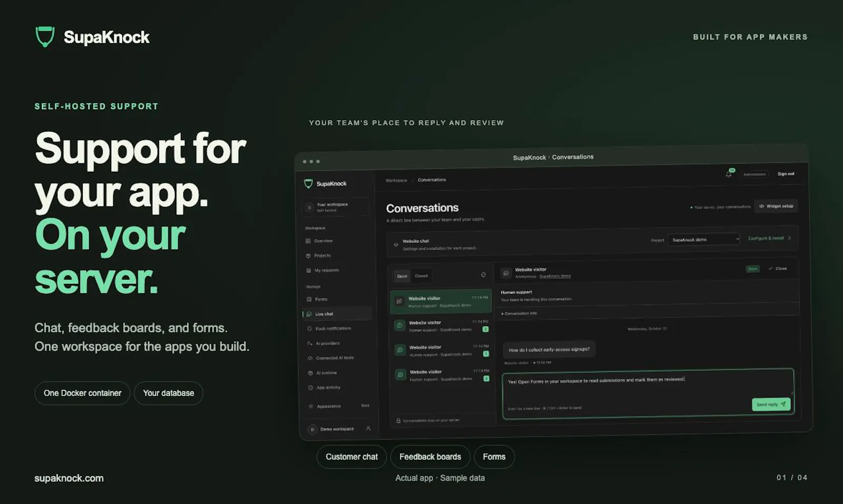Click the App activity clock icon

[310, 387]
